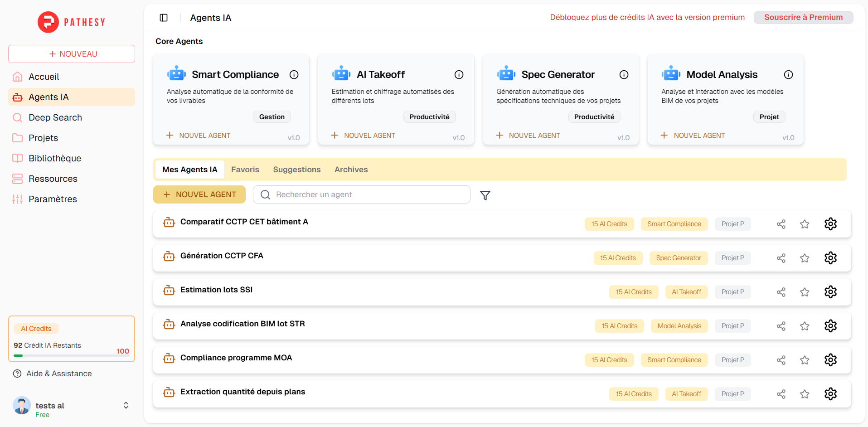Open settings gear for Estimation lots SSI
868x427 pixels.
[830, 292]
